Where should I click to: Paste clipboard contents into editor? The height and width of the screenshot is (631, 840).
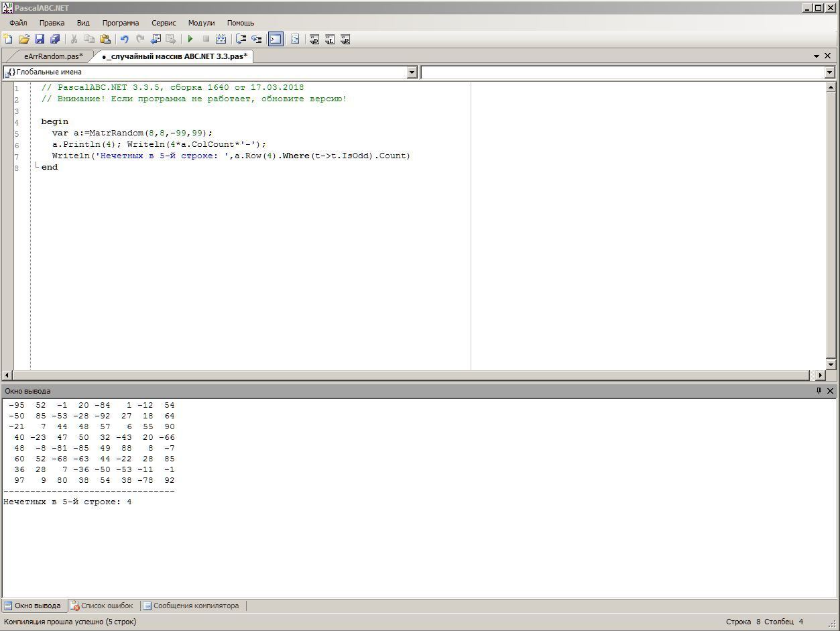point(105,40)
